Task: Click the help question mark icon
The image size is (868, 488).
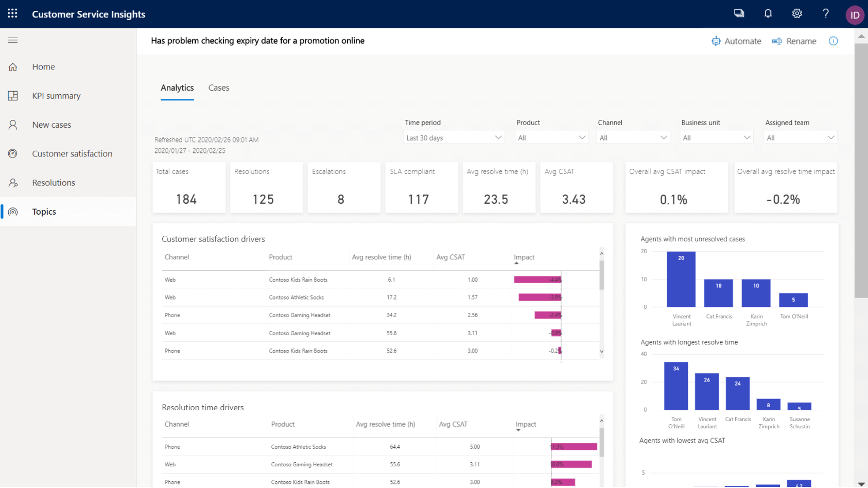Action: tap(825, 14)
